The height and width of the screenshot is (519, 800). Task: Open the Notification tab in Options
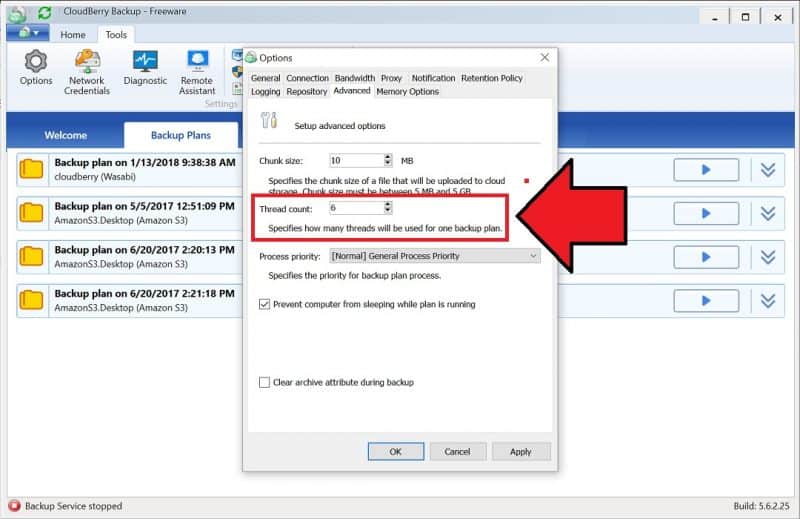pyautogui.click(x=433, y=78)
